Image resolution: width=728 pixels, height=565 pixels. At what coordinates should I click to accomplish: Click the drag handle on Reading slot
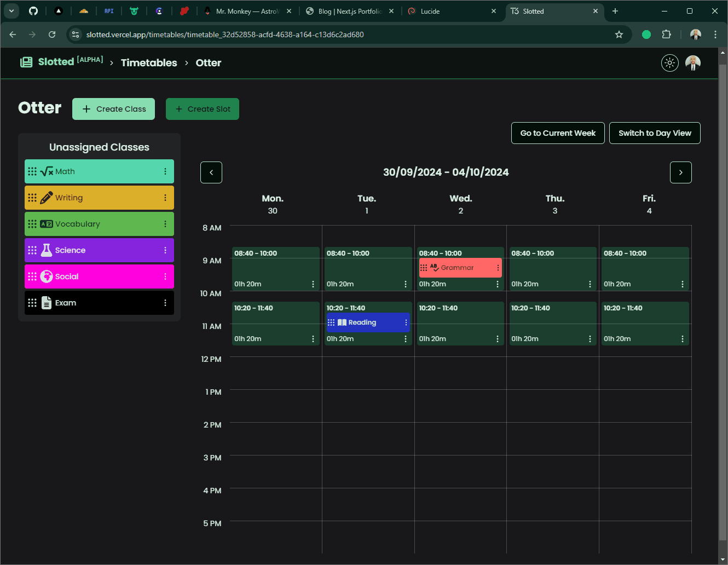click(x=331, y=322)
